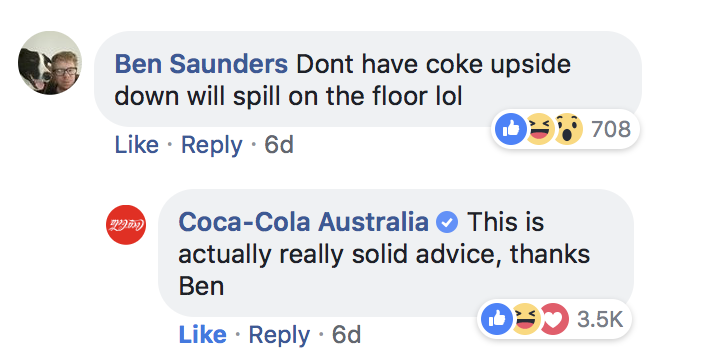This screenshot has height=364, width=712.
Task: Open the Coca-Cola Australia page name link
Action: [x=303, y=222]
